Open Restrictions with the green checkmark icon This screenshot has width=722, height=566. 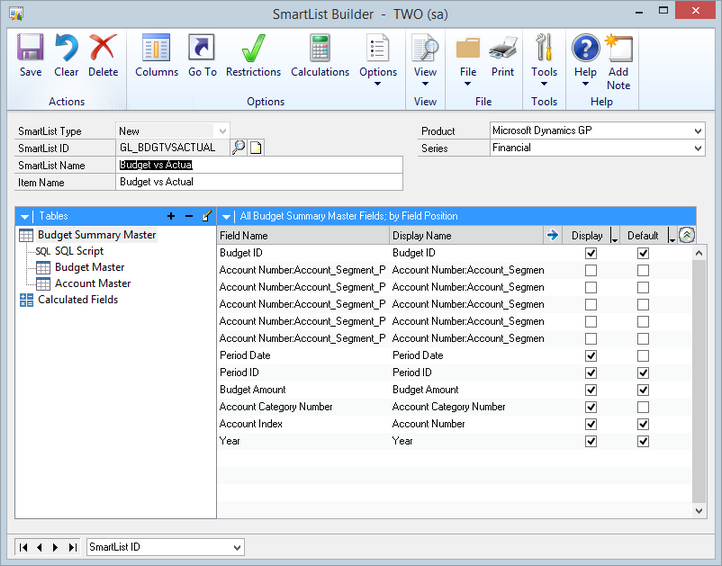pyautogui.click(x=253, y=47)
